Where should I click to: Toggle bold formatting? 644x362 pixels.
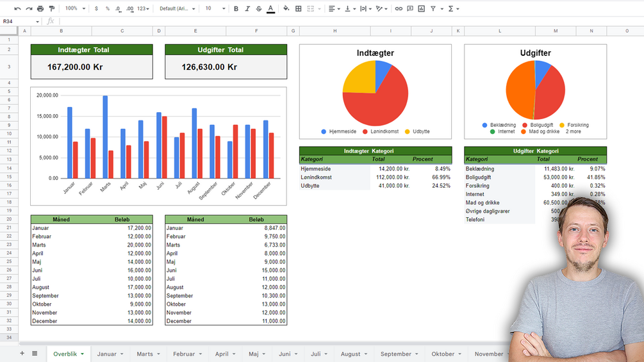pyautogui.click(x=236, y=8)
